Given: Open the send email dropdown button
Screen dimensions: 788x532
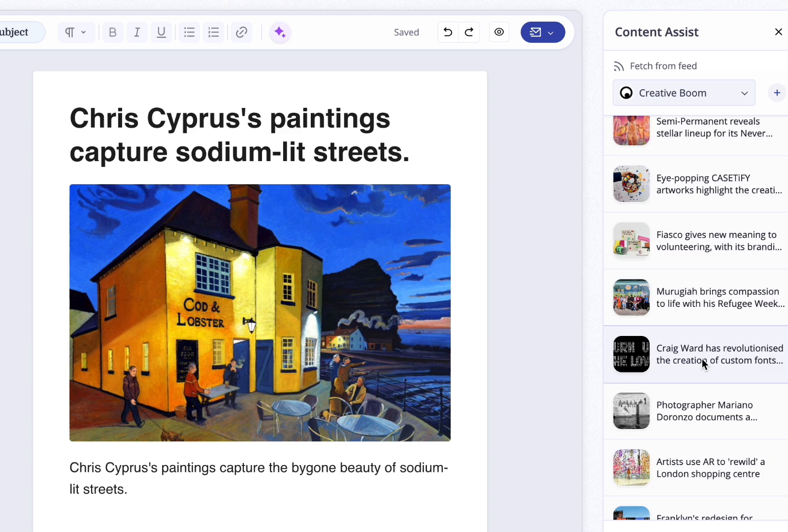Looking at the screenshot, I should (x=543, y=32).
